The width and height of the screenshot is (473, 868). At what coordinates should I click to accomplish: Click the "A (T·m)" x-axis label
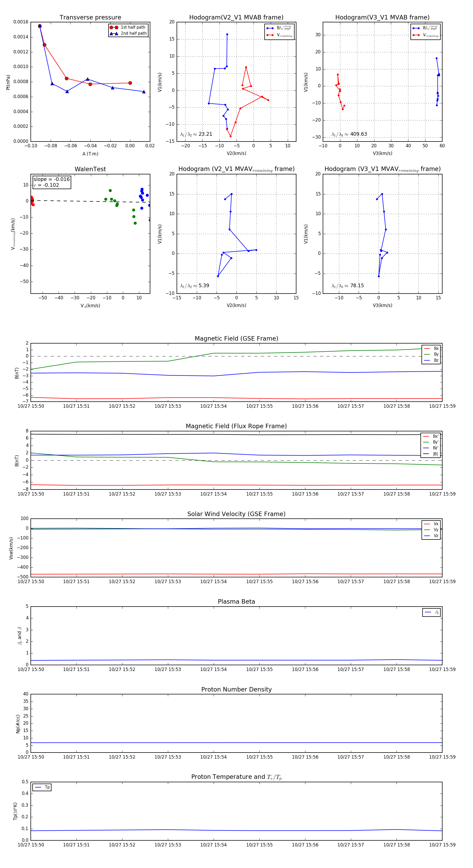[x=90, y=154]
